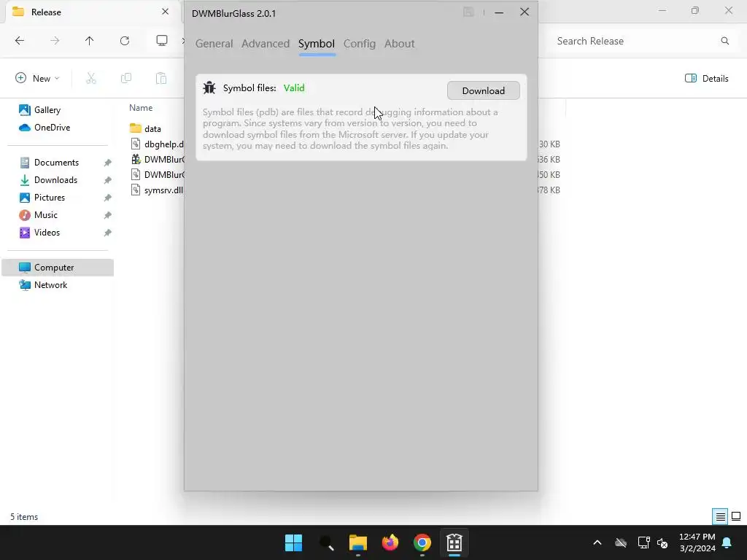Click the muted volume tray icon
The height and width of the screenshot is (560, 747).
coord(662,542)
